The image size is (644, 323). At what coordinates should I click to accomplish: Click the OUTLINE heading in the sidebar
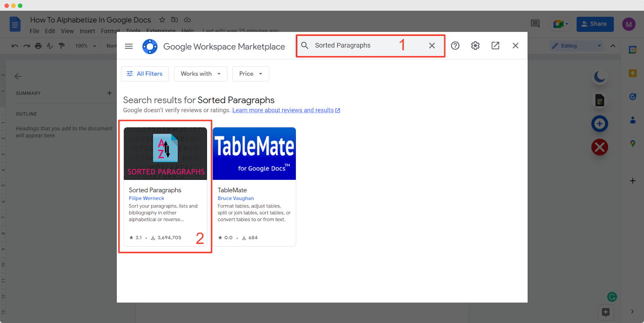click(26, 114)
